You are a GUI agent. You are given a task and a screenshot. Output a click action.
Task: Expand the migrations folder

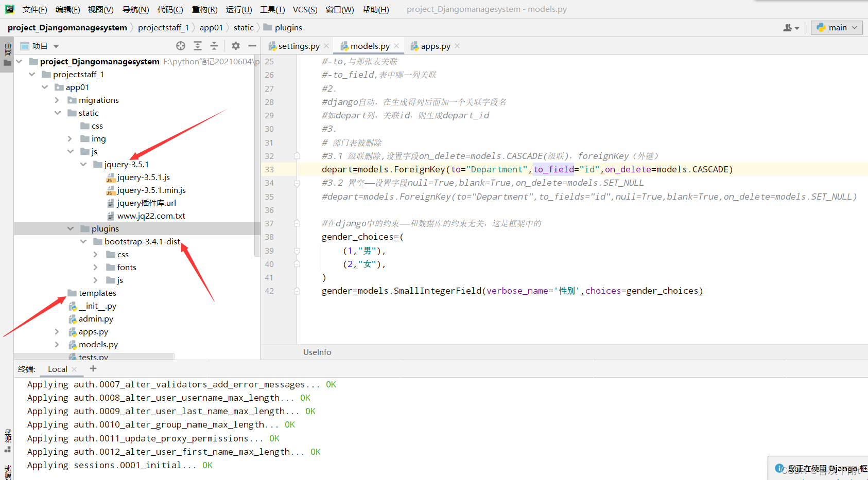point(57,100)
